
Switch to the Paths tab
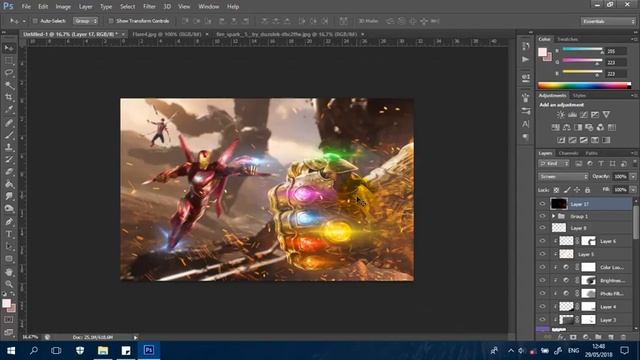tap(591, 153)
